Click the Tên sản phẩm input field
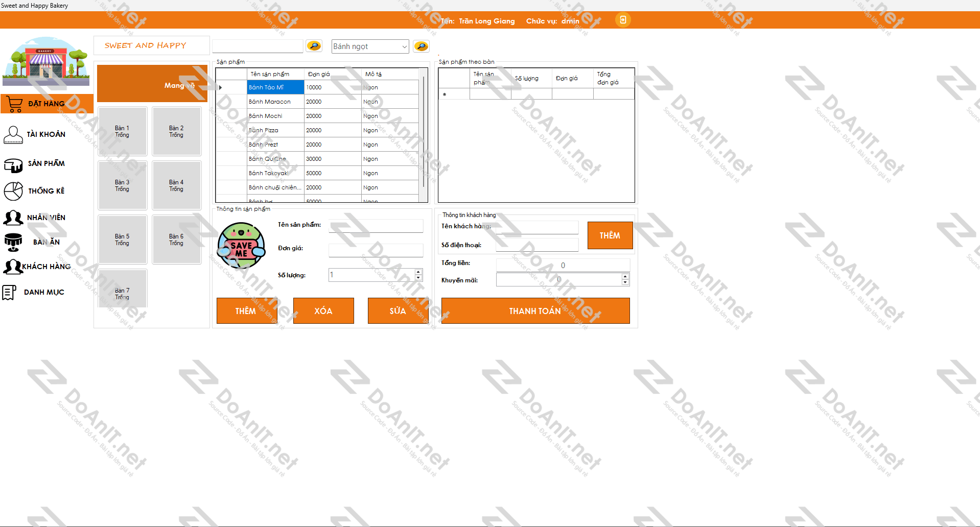Image resolution: width=980 pixels, height=527 pixels. 376,226
